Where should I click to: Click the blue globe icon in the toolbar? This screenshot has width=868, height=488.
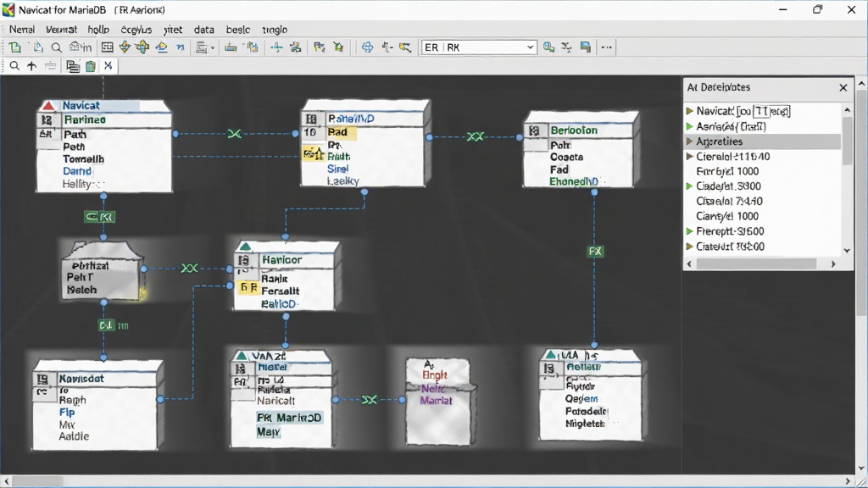[367, 47]
